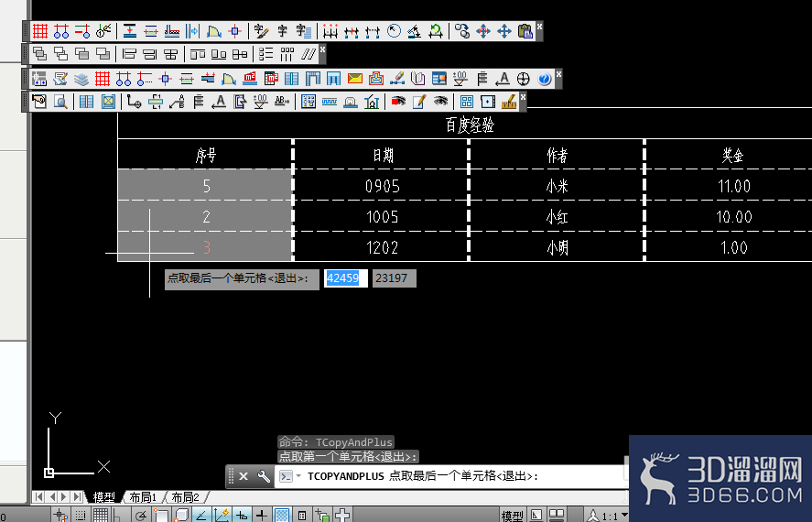Click the table cell containing 0905

point(382,185)
